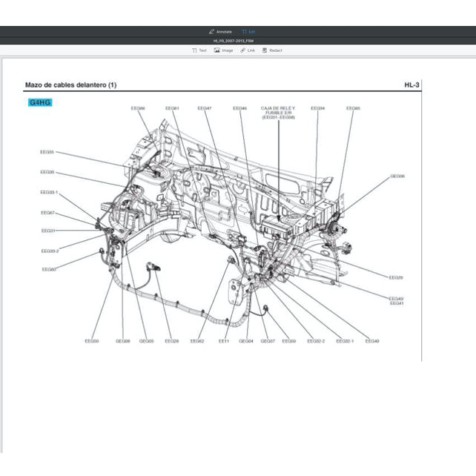Click the HL-3 page number
This screenshot has width=476, height=476.
(411, 85)
